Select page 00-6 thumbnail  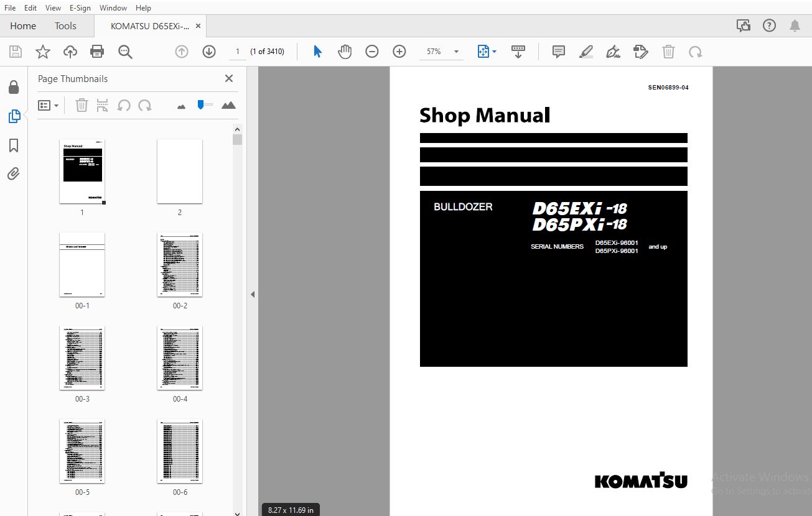180,451
